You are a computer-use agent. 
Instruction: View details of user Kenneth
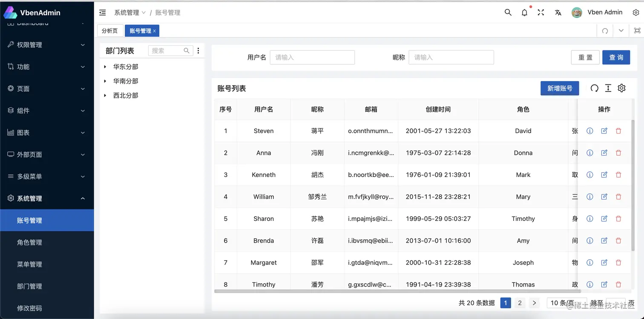coord(589,175)
